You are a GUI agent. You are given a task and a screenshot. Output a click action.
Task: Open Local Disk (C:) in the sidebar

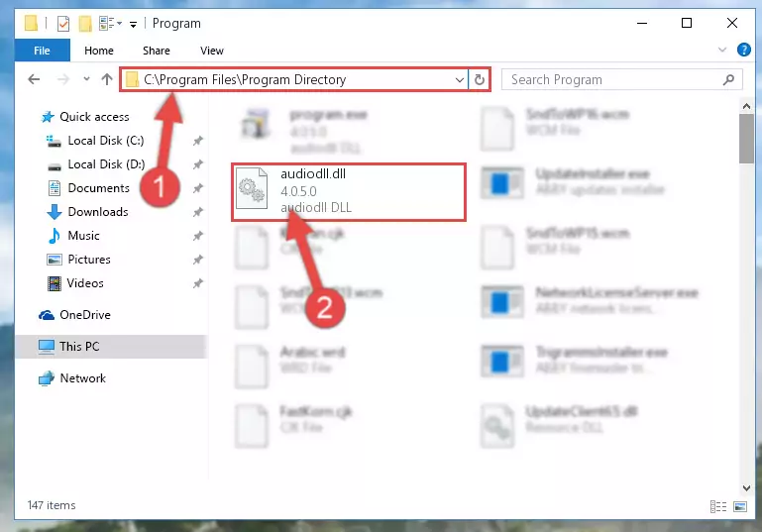click(95, 141)
